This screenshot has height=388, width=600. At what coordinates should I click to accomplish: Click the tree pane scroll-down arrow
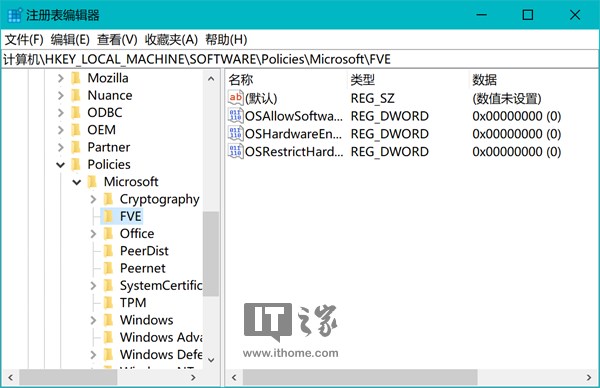coord(211,360)
